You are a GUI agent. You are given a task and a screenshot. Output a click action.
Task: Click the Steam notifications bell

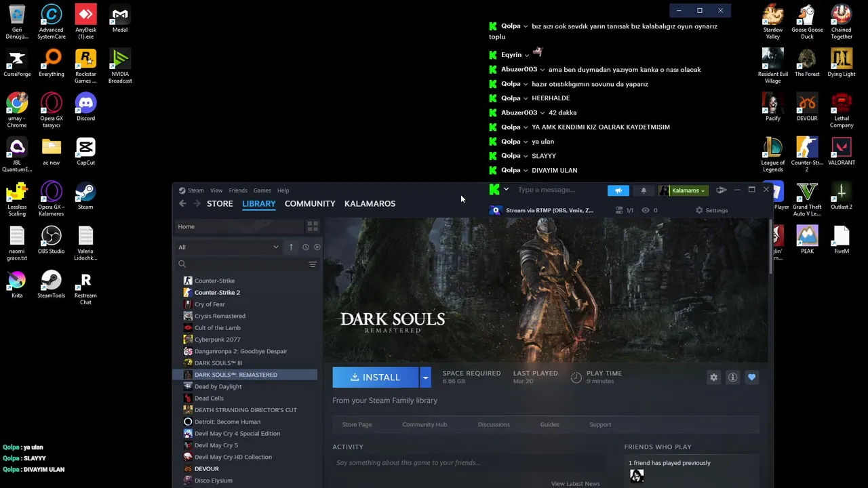644,190
